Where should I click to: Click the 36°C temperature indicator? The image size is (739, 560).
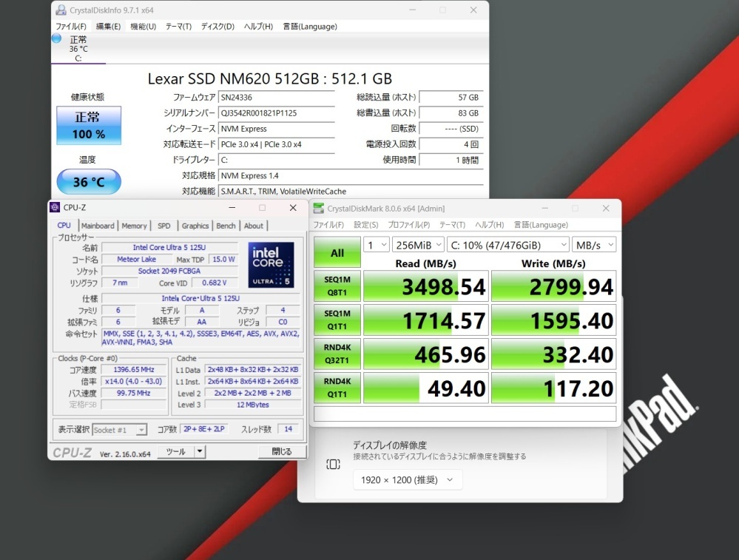pyautogui.click(x=88, y=181)
